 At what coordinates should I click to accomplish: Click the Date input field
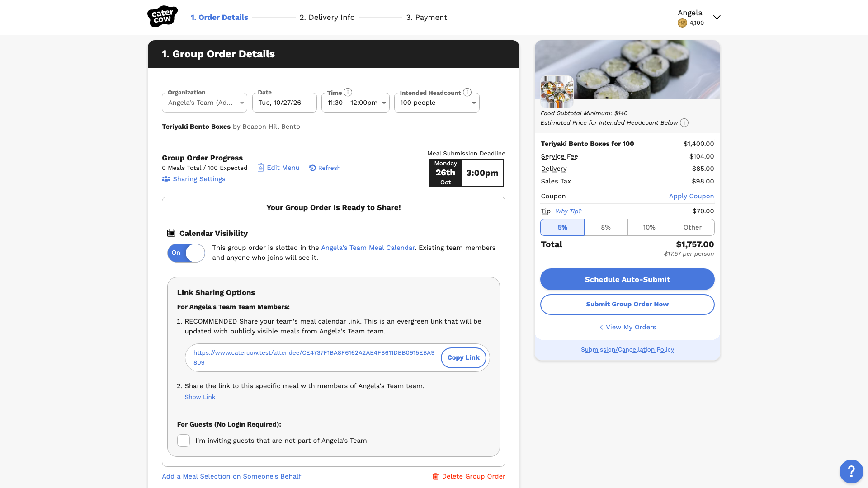(x=284, y=103)
